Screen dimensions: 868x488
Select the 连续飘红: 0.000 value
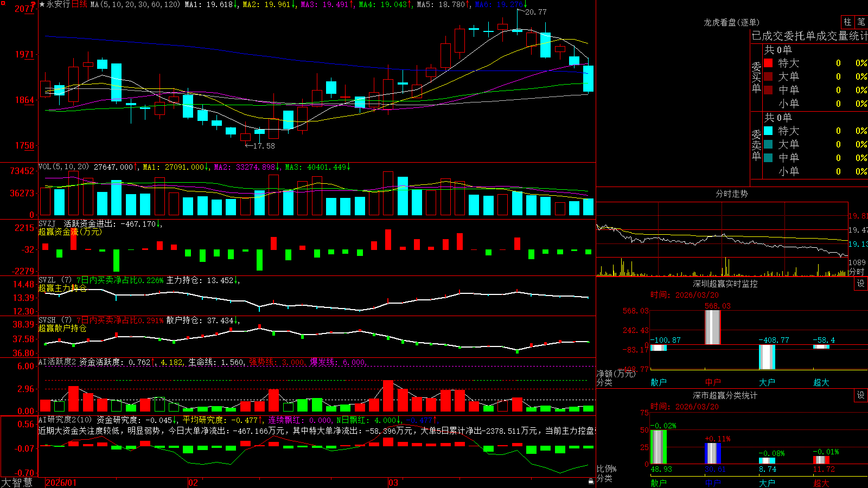click(301, 420)
